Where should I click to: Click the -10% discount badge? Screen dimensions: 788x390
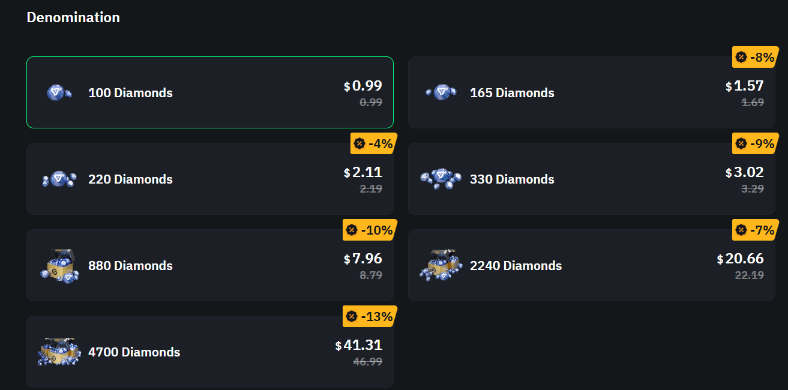pos(370,230)
